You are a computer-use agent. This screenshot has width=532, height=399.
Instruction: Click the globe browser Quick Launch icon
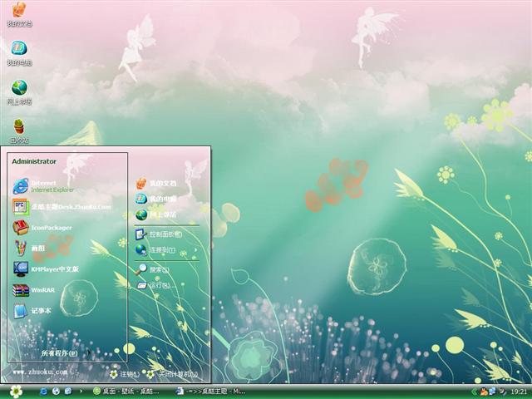point(56,392)
